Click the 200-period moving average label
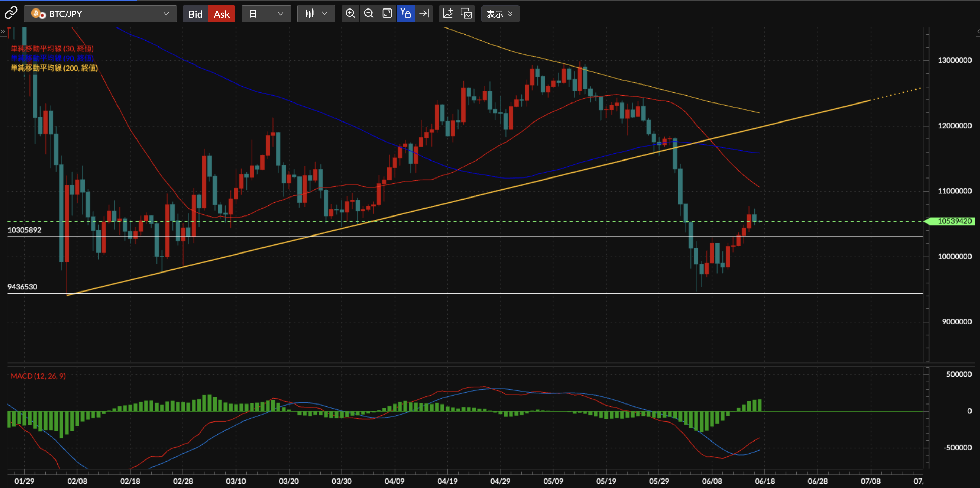 (54, 68)
